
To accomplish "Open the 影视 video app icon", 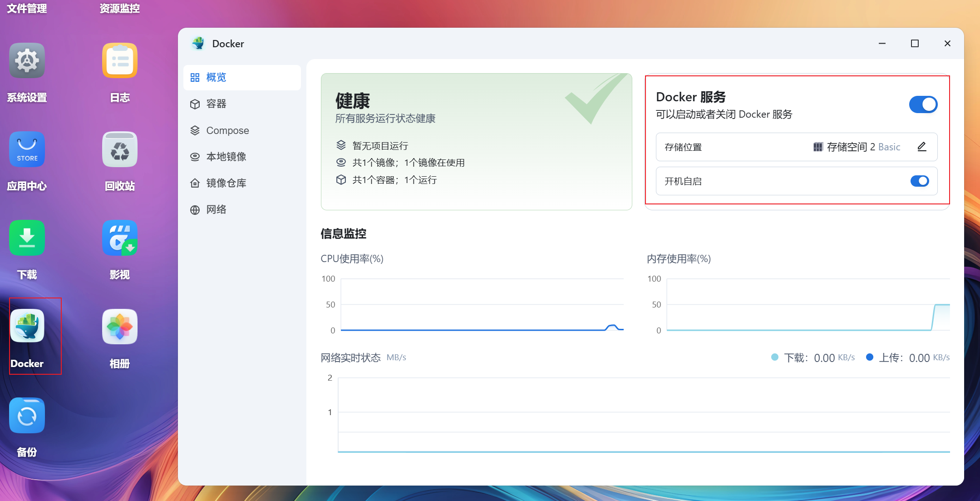I will [120, 238].
